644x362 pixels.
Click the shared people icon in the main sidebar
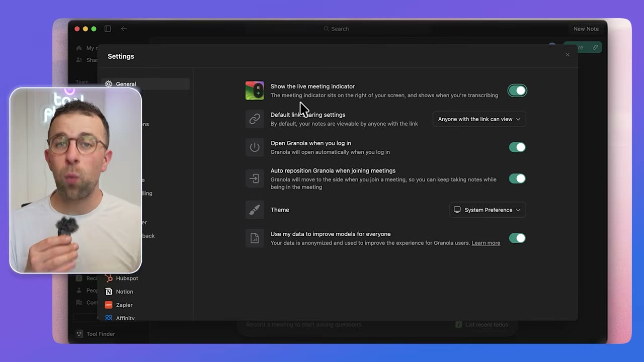pyautogui.click(x=79, y=60)
